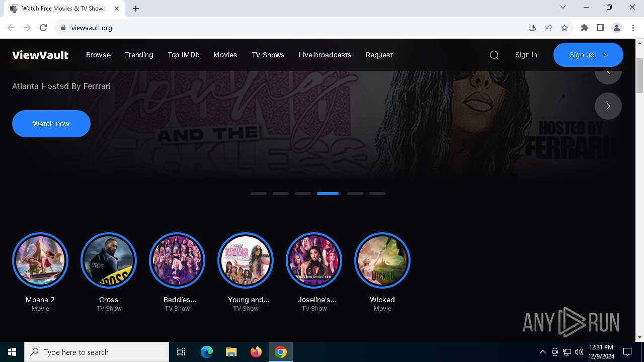Screen dimensions: 644x362
Task: Open the Young and... thumbnail
Action: click(x=246, y=260)
